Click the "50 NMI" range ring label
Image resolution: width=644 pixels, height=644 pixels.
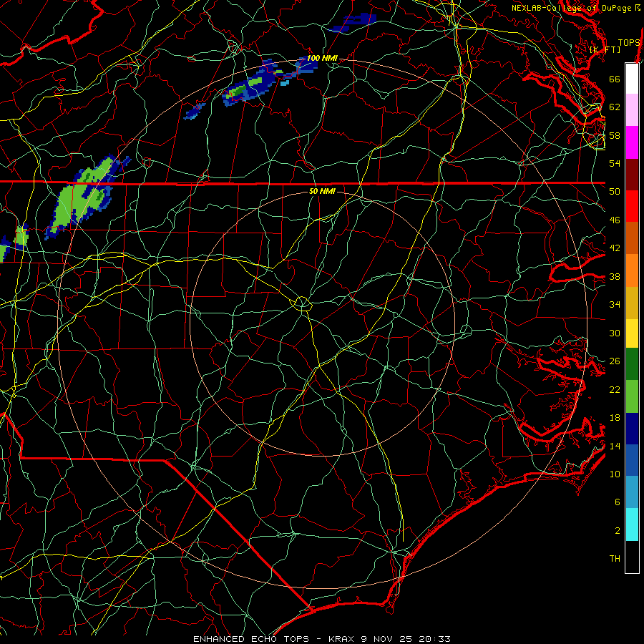pyautogui.click(x=322, y=191)
